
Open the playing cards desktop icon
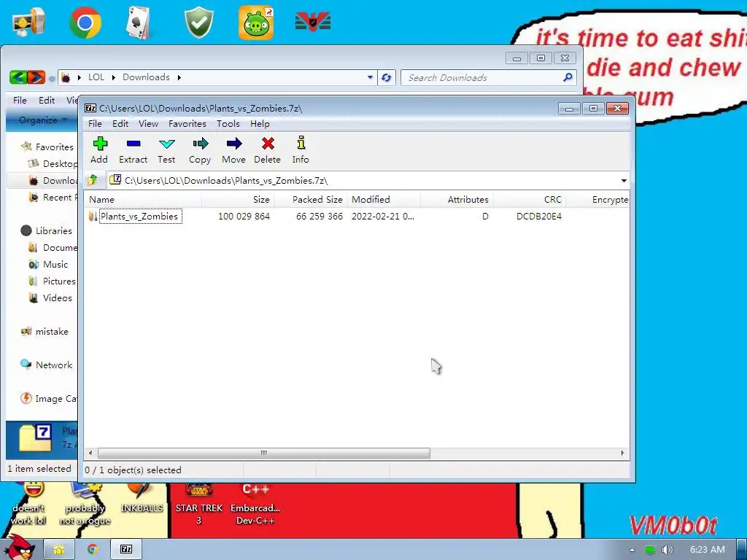point(139,23)
